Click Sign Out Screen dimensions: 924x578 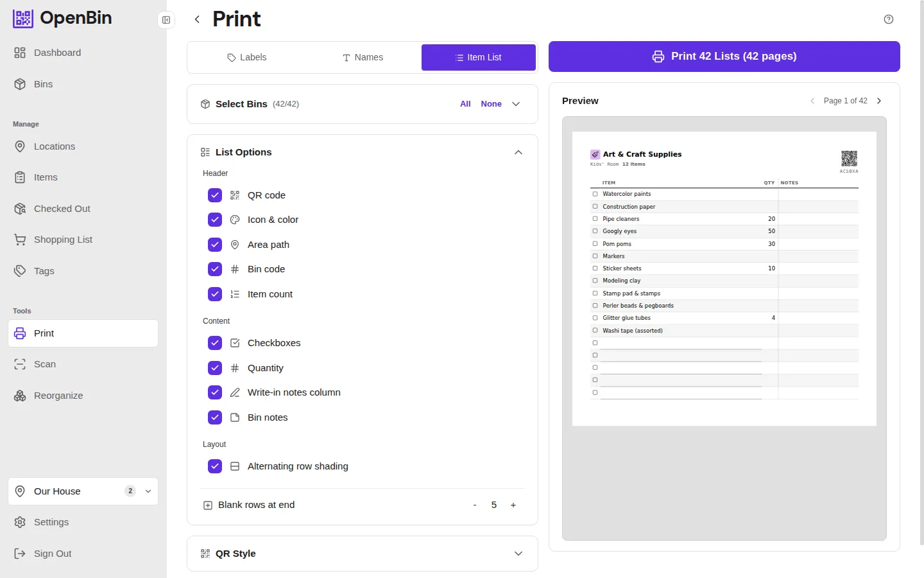tap(83, 554)
